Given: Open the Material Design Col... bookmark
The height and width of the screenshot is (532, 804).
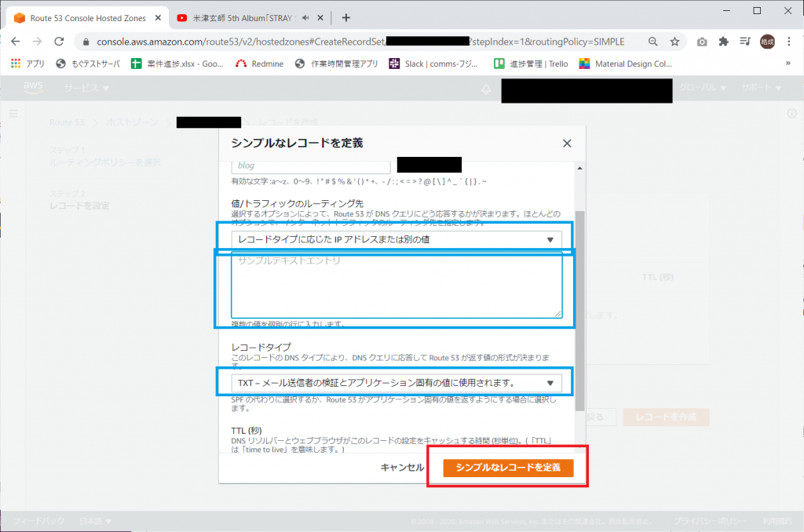Looking at the screenshot, I should point(625,64).
